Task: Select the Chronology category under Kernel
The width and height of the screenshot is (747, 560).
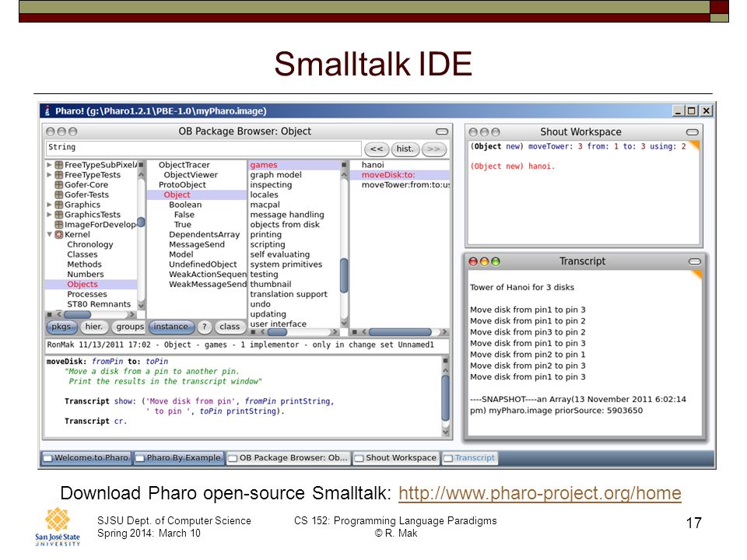Action: (90, 245)
